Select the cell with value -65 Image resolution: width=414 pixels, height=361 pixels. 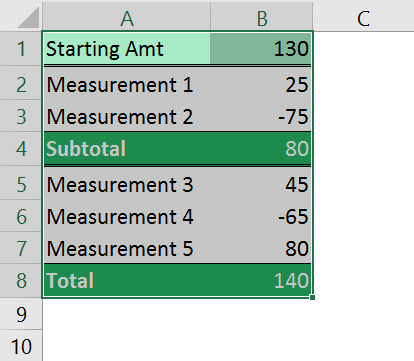click(x=262, y=217)
